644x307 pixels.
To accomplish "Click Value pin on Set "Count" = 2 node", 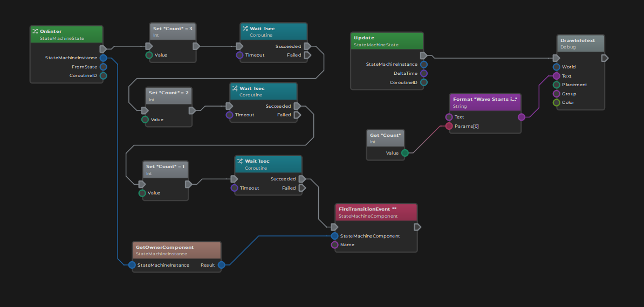I will click(x=145, y=120).
